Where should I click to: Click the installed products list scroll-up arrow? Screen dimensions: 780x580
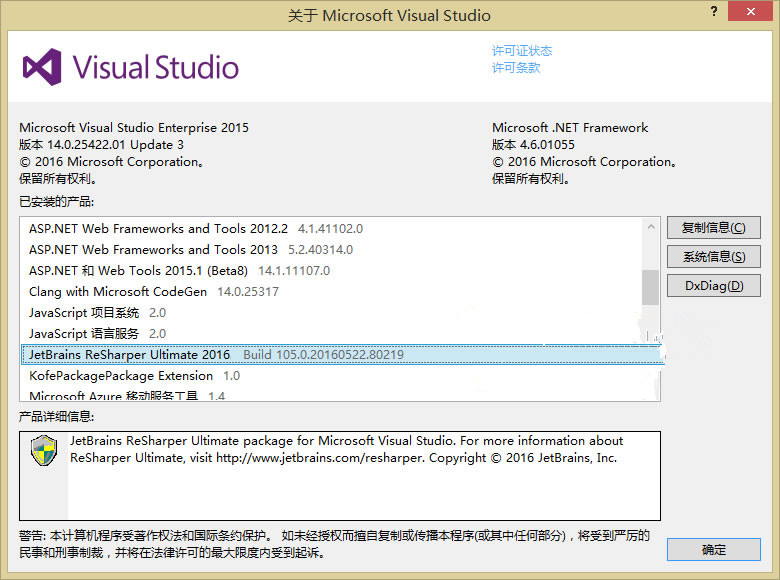tap(651, 227)
